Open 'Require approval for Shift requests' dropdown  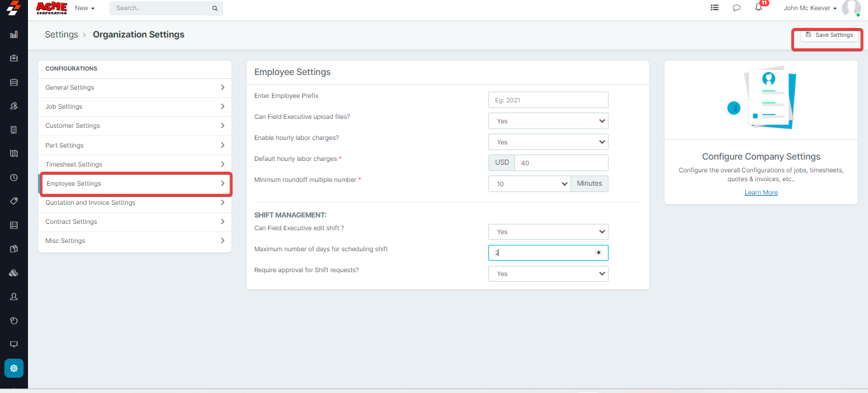click(548, 273)
